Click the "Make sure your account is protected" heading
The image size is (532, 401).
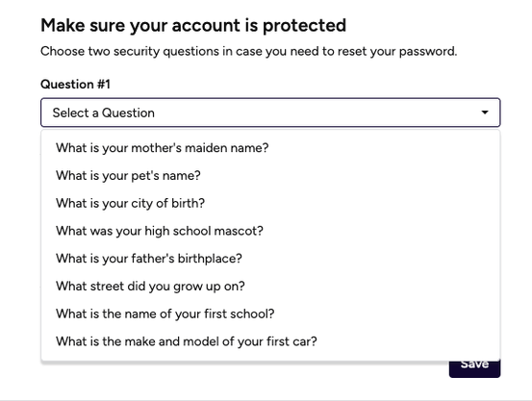pyautogui.click(x=193, y=25)
